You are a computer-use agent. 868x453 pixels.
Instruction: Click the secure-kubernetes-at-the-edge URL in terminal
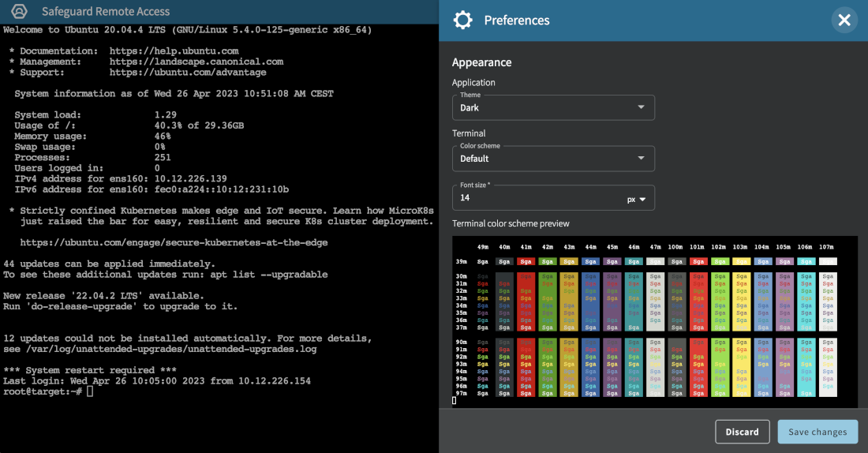click(174, 242)
